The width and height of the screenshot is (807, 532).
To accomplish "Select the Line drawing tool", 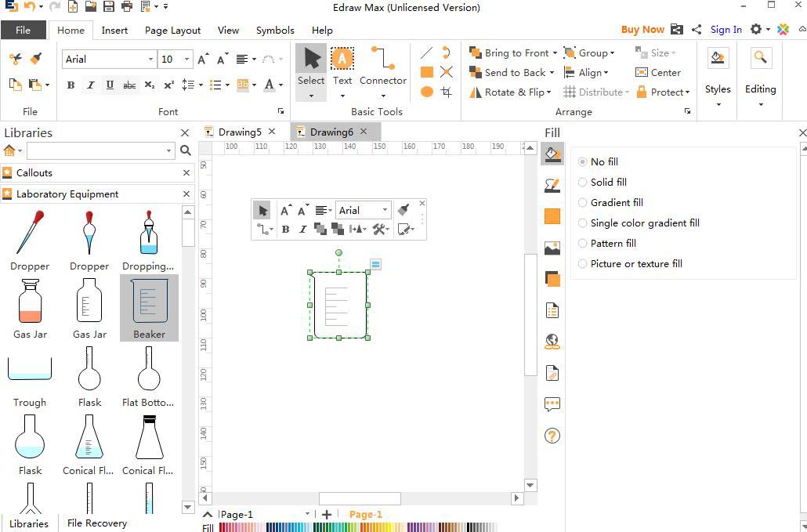I will (x=427, y=52).
